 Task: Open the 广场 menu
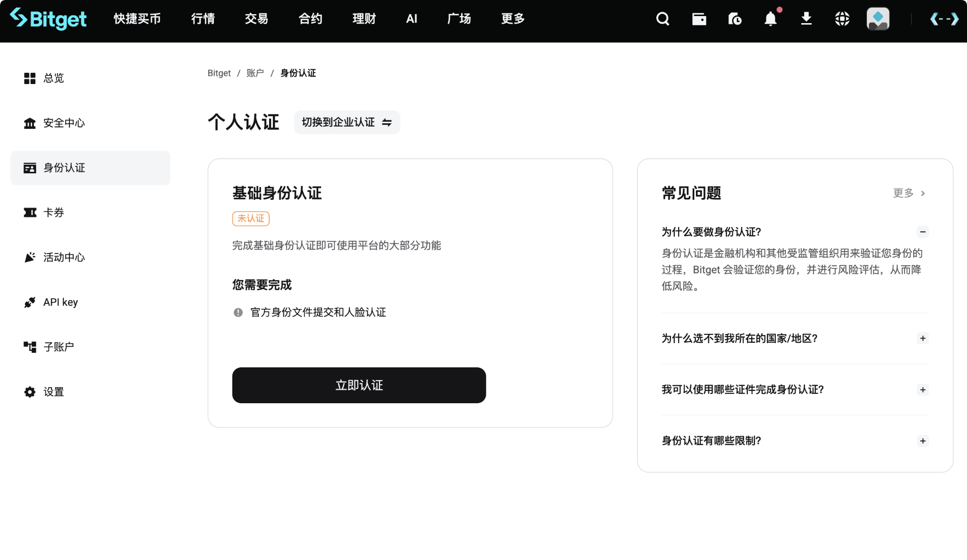pos(459,19)
